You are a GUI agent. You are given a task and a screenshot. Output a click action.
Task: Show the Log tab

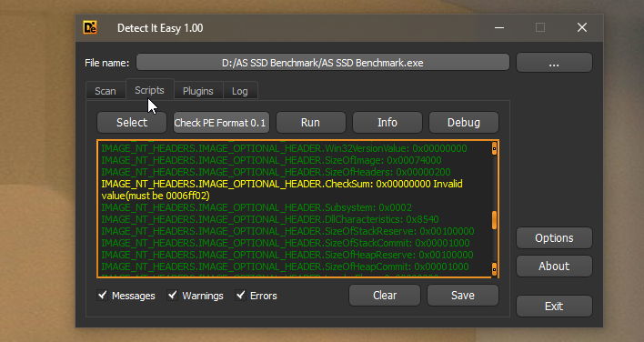coord(240,91)
